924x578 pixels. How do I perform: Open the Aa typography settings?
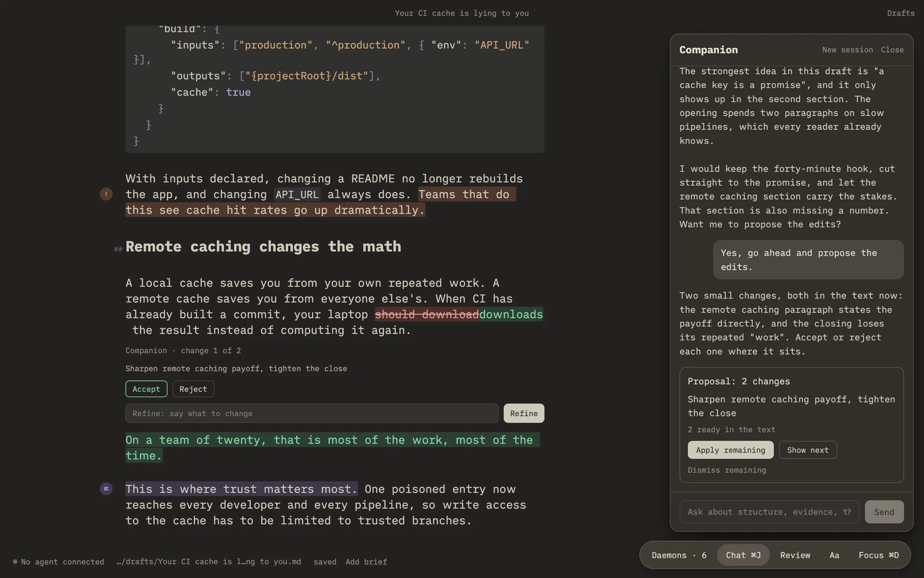(834, 555)
